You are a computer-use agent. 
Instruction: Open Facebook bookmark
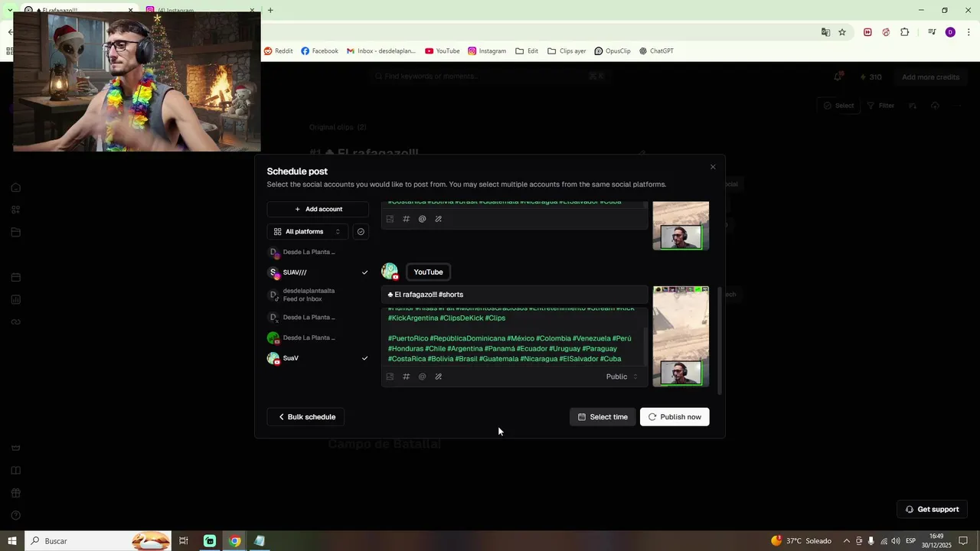(319, 51)
